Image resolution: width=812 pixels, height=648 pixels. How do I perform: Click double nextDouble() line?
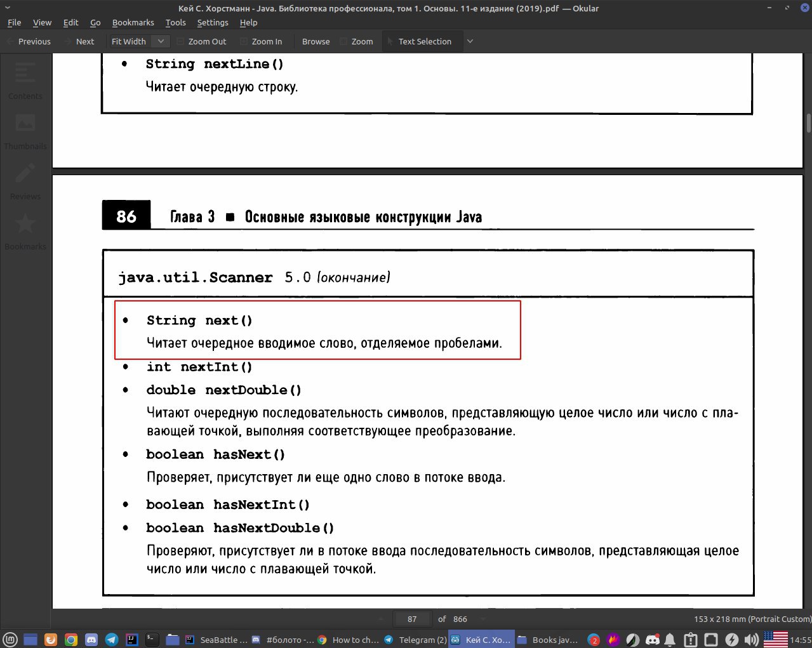[x=224, y=390]
